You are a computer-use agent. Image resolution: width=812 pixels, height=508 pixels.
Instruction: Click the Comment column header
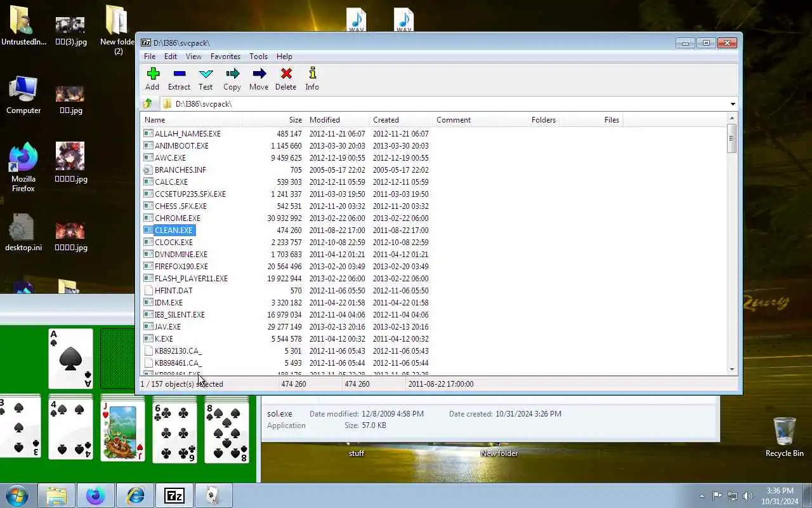click(x=464, y=120)
